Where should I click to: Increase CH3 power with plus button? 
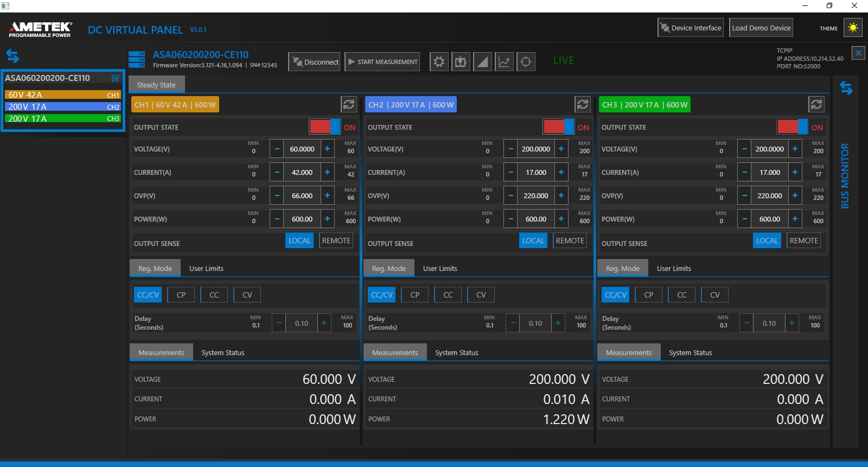[x=795, y=219]
